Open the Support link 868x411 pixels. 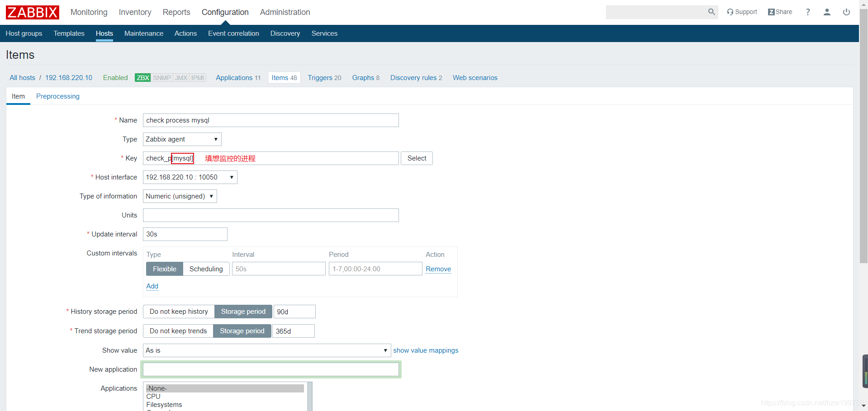pyautogui.click(x=742, y=12)
